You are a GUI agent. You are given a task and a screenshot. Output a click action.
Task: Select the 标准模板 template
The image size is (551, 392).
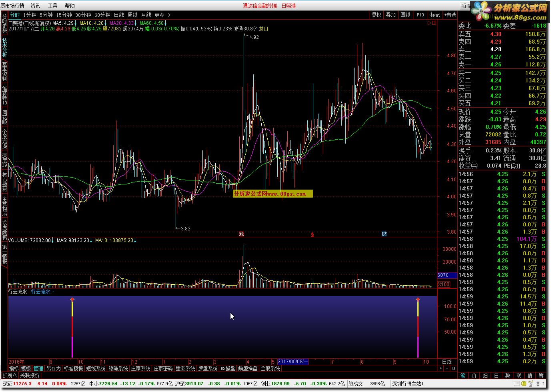(73, 368)
